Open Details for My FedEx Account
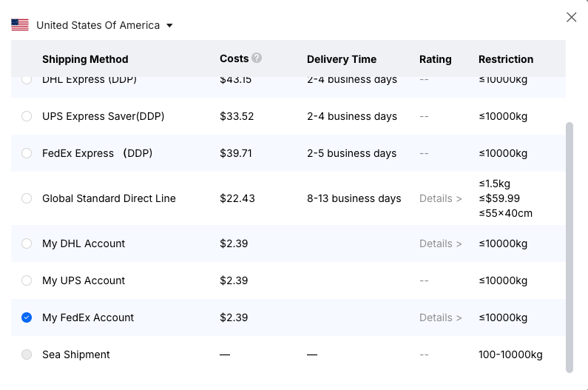Image resolution: width=588 pixels, height=390 pixels. point(440,317)
